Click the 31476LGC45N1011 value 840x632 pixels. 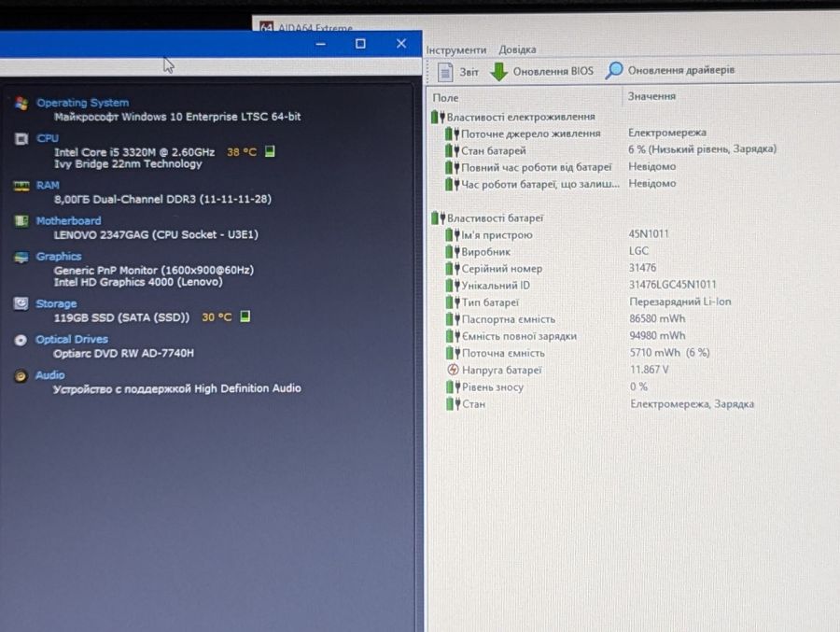tap(672, 284)
